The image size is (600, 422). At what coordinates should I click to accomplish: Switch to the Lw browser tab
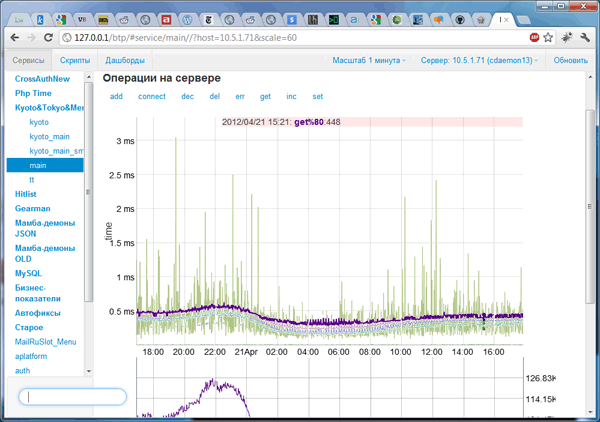pos(19,20)
